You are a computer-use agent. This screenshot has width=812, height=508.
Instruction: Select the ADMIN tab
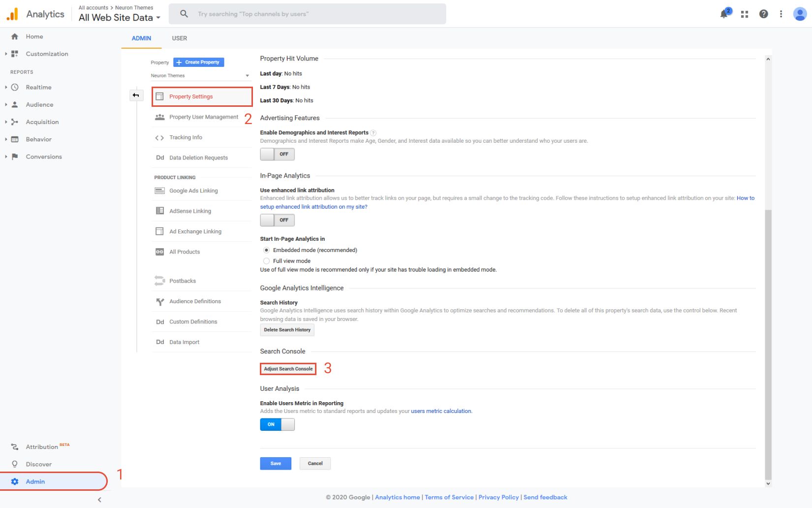point(141,38)
